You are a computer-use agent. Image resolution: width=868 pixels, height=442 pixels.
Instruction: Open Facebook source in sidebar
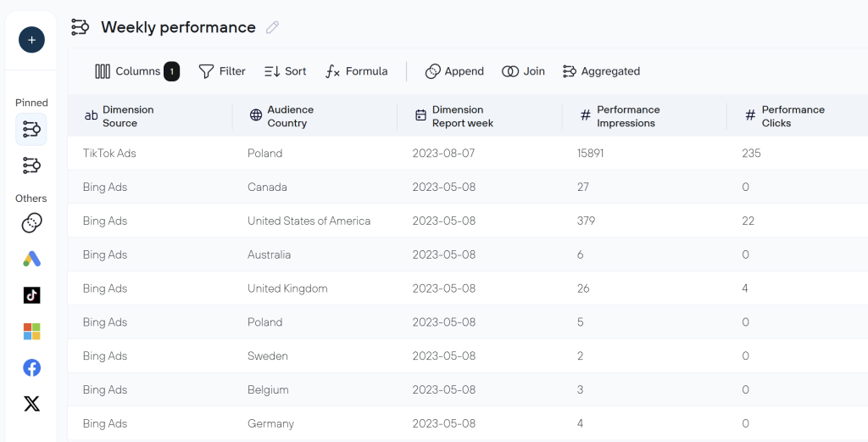[x=31, y=367]
